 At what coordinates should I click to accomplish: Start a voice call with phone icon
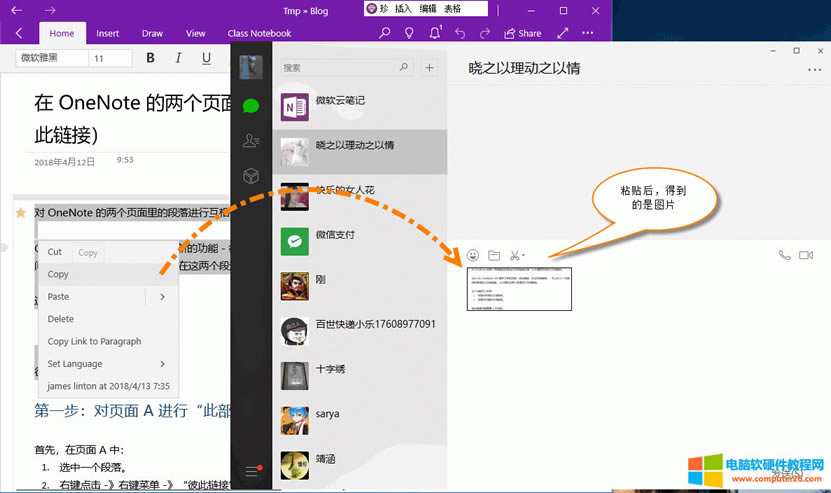784,255
